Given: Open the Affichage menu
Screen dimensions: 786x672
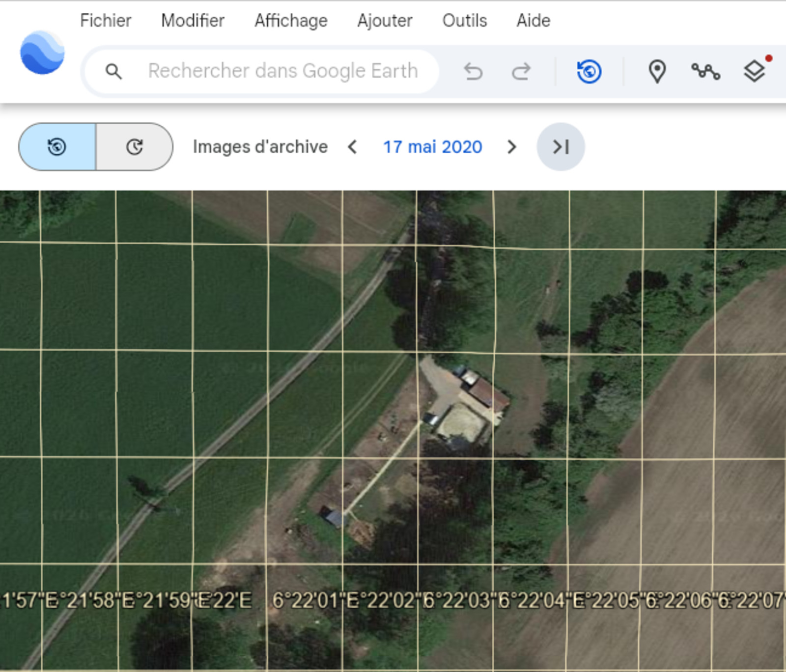Looking at the screenshot, I should [291, 21].
